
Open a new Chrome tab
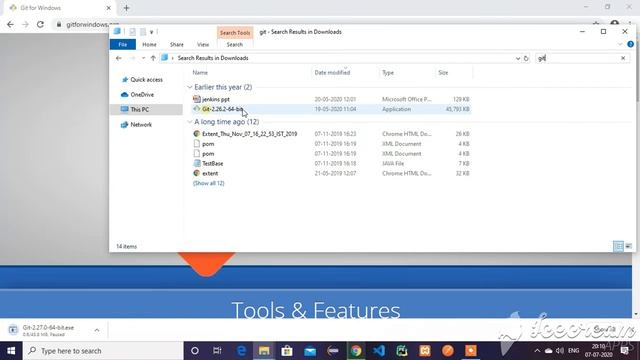click(x=126, y=8)
